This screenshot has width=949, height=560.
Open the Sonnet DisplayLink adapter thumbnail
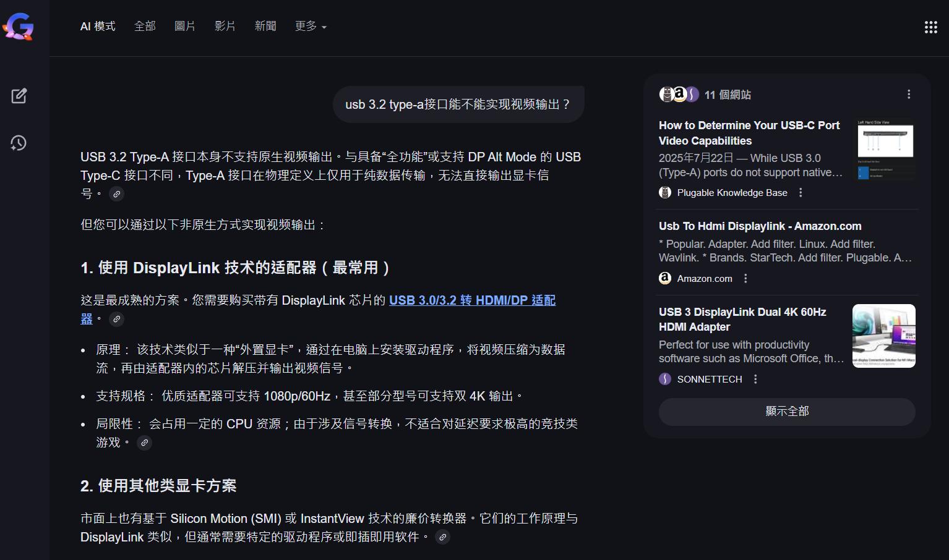pyautogui.click(x=884, y=336)
